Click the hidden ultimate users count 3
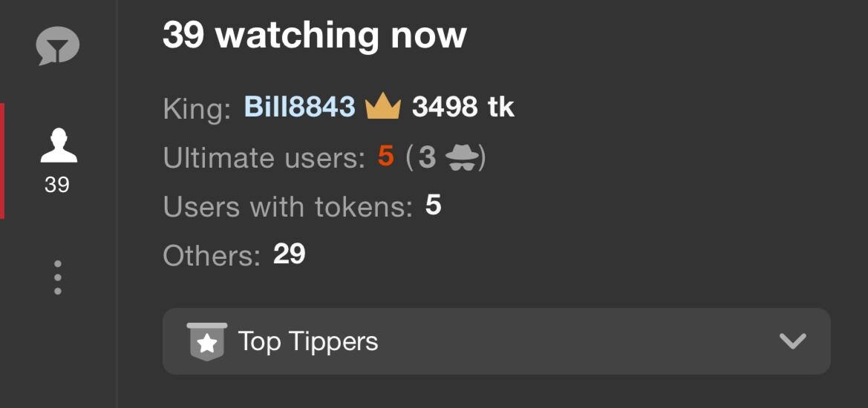This screenshot has height=408, width=868. tap(427, 157)
